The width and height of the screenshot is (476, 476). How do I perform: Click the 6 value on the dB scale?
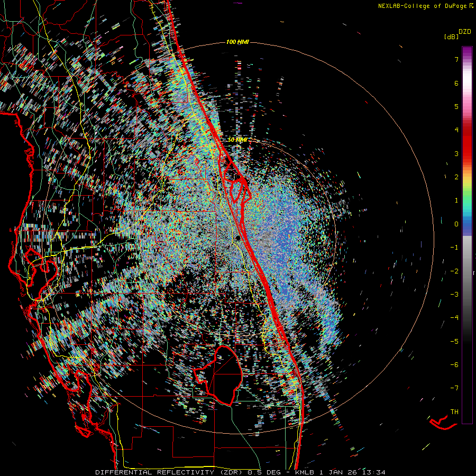[x=456, y=83]
